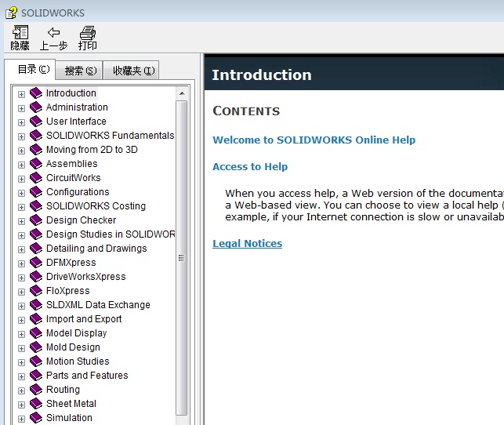Select CircuitWorks topic
The height and width of the screenshot is (425, 504).
coord(74,178)
